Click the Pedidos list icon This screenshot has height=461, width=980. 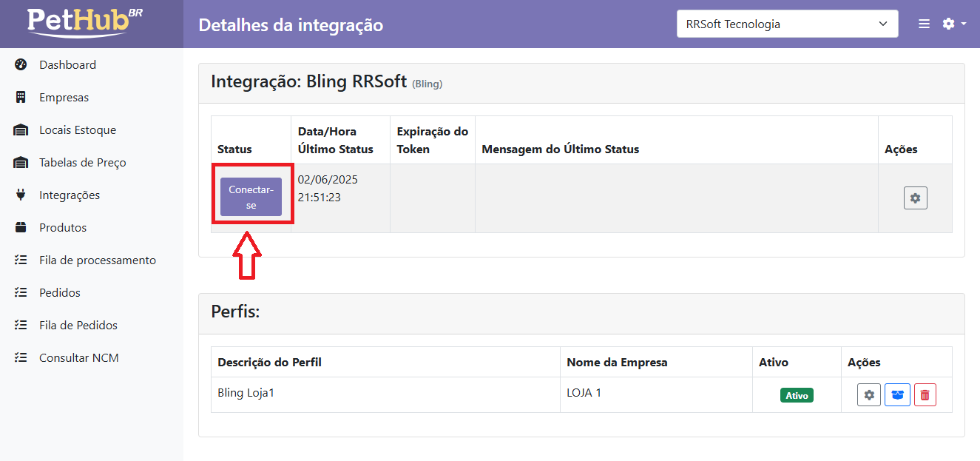(21, 292)
